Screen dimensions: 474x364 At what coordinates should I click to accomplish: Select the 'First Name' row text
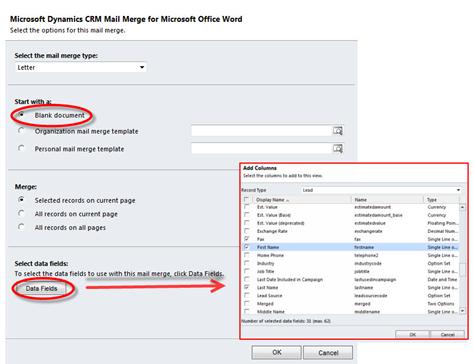(x=268, y=247)
